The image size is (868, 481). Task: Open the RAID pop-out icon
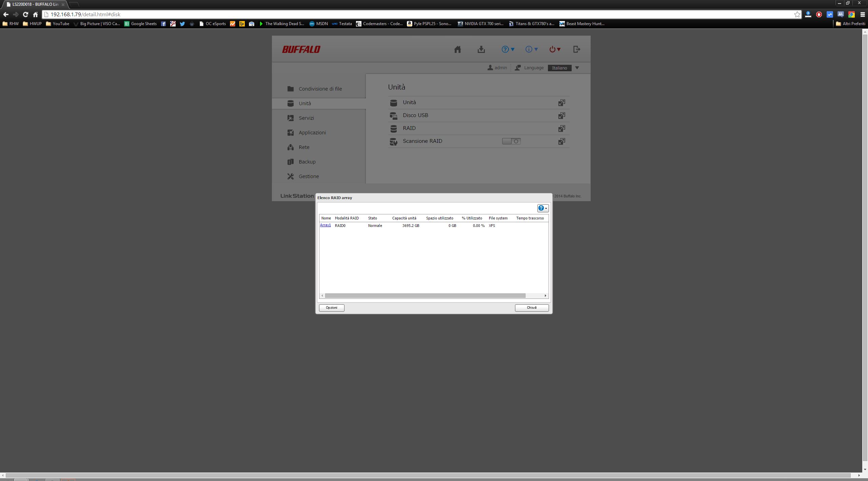click(561, 129)
